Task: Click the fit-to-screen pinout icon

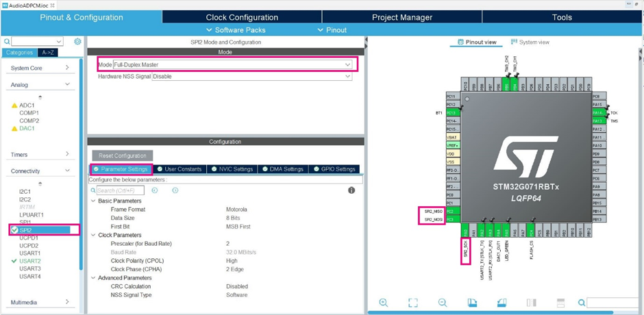Action: pyautogui.click(x=412, y=303)
